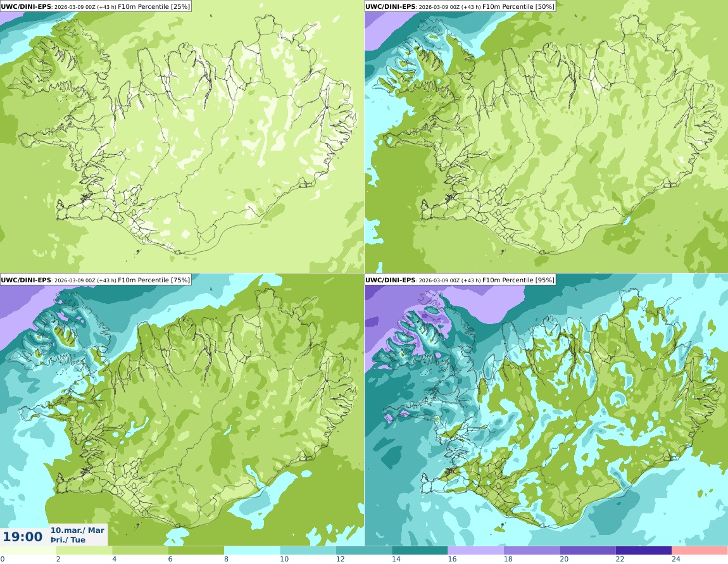728x564 pixels.
Task: Click the legend value 8
Action: [x=226, y=559]
